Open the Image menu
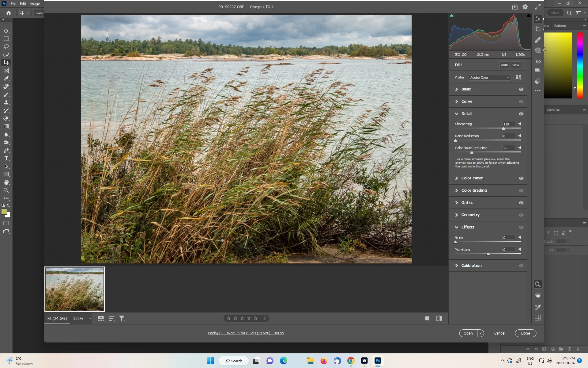 pos(35,4)
